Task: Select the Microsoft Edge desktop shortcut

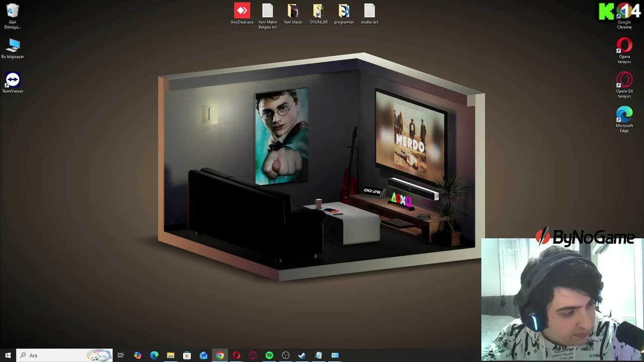Action: click(x=624, y=120)
